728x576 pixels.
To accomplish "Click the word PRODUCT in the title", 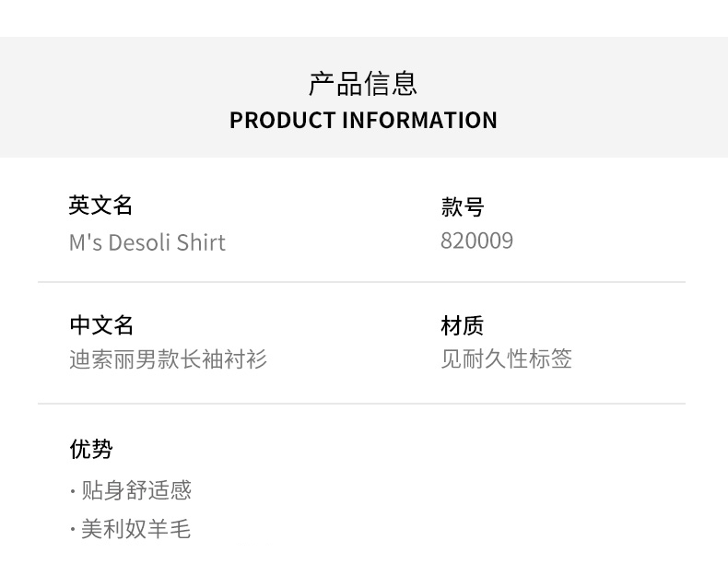I will tap(282, 120).
